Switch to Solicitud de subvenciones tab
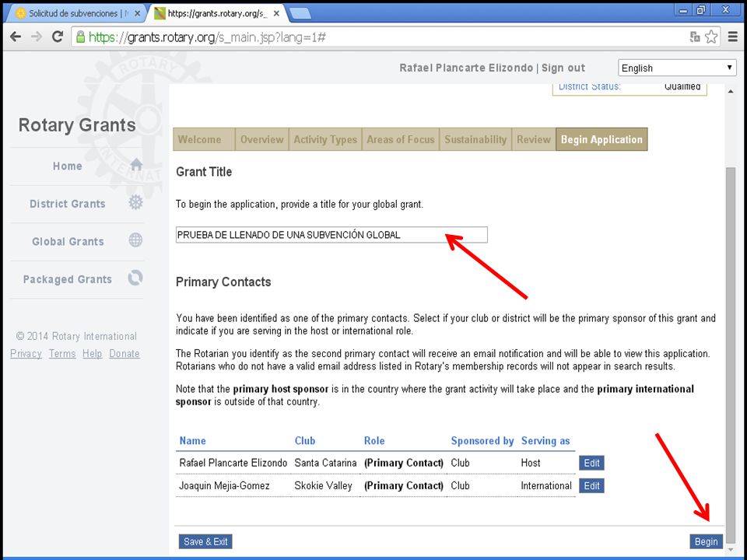 pos(75,13)
